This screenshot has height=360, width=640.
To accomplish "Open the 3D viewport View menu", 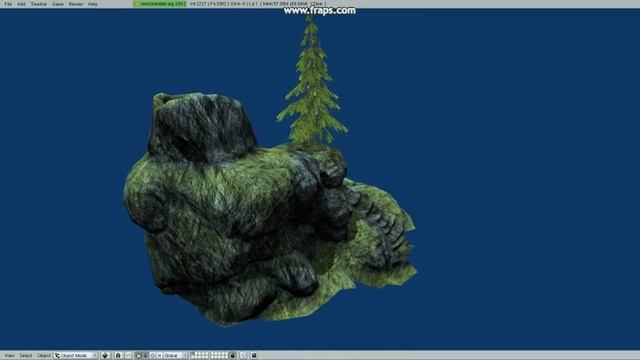I will [9, 356].
